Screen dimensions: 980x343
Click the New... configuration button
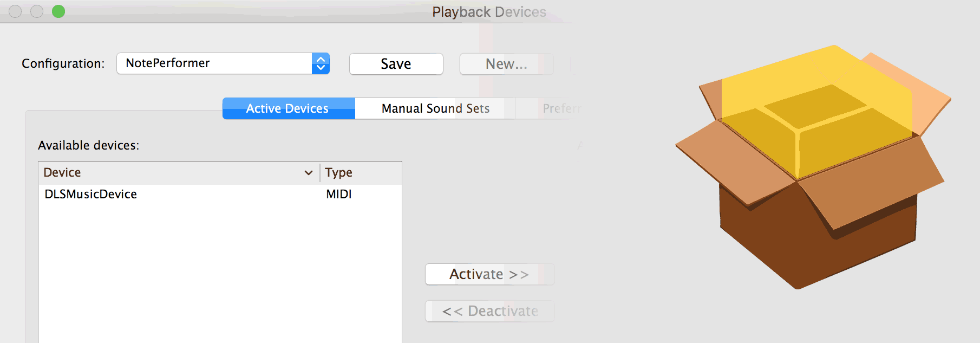point(506,64)
